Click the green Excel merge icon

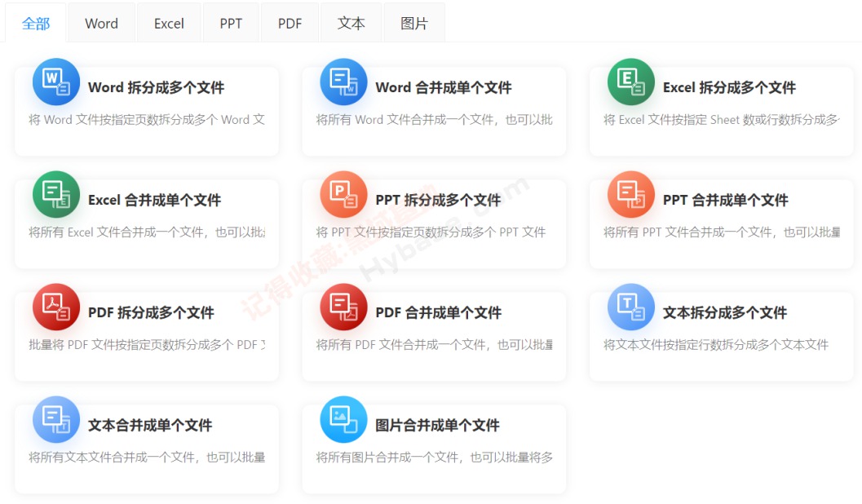(56, 195)
